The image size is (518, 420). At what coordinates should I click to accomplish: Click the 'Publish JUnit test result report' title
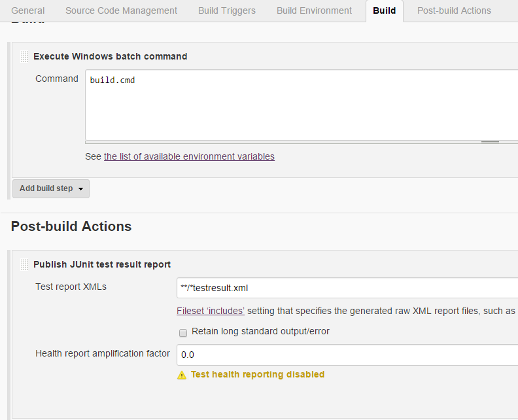pyautogui.click(x=102, y=264)
